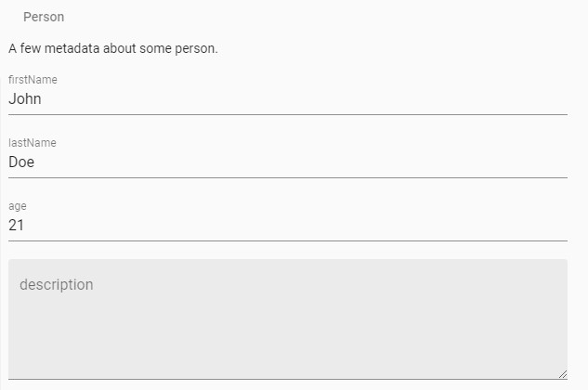Viewport: 588px width, 390px height.
Task: Click the Person section heading
Action: (x=44, y=17)
